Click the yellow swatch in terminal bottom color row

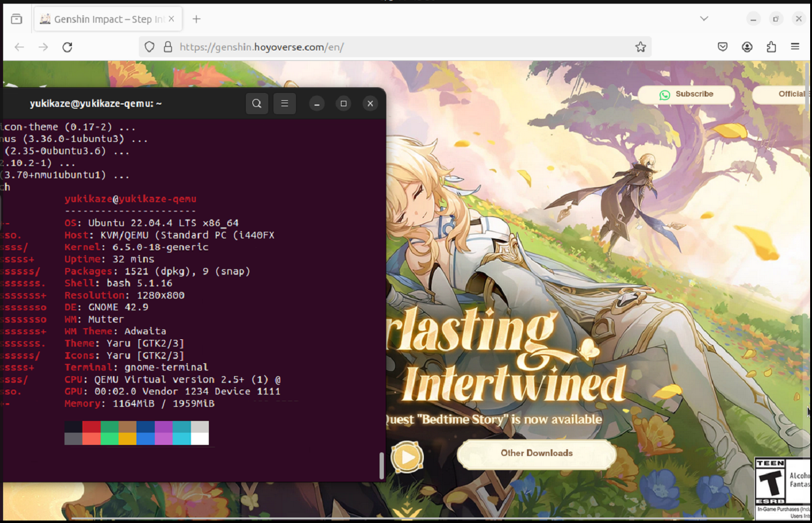[128, 439]
